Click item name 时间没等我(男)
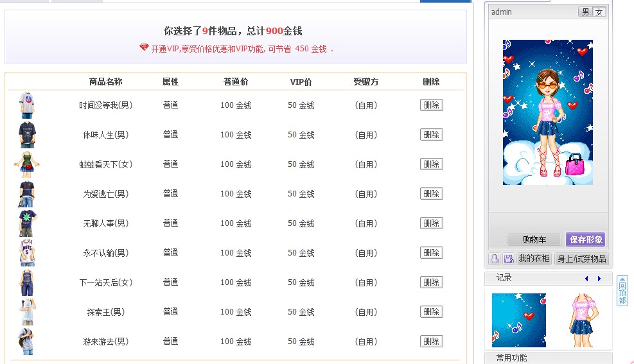This screenshot has height=364, width=634. click(105, 105)
